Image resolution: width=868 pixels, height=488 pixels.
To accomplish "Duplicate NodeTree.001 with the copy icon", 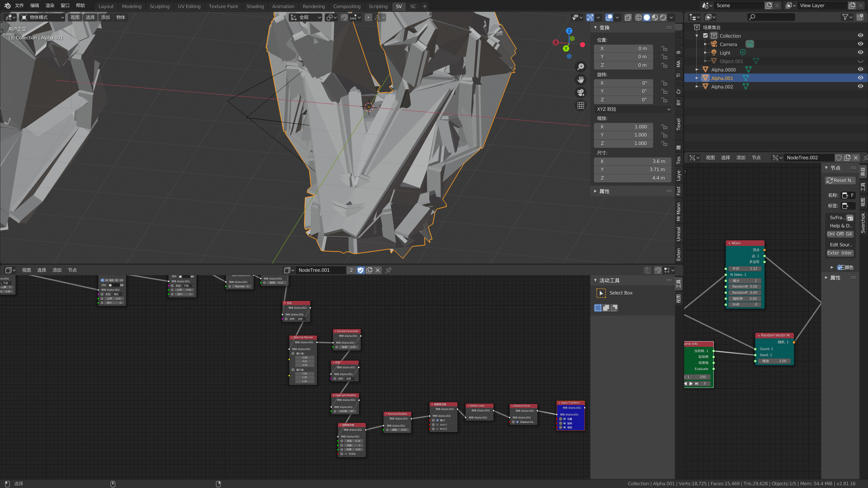I will [x=369, y=270].
